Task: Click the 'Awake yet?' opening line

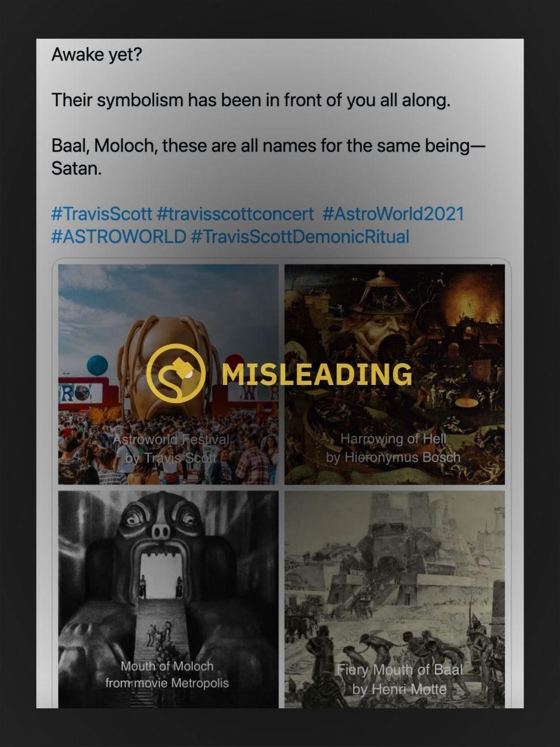Action: (97, 55)
